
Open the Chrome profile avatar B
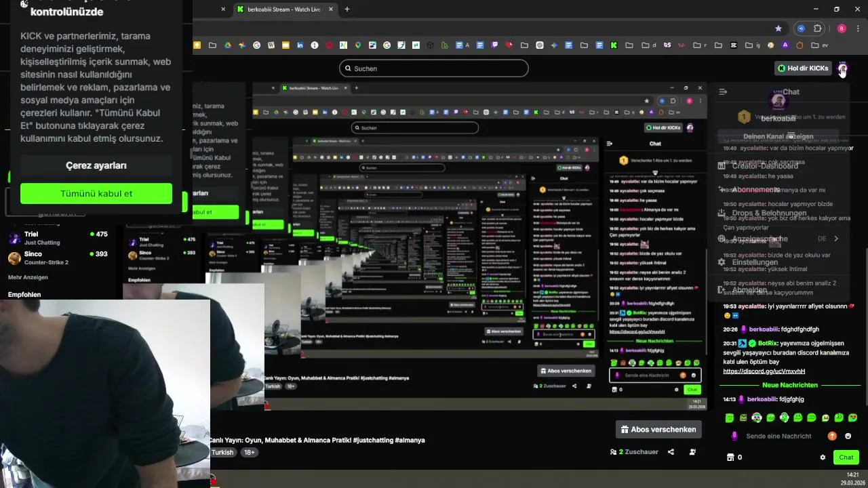[842, 28]
